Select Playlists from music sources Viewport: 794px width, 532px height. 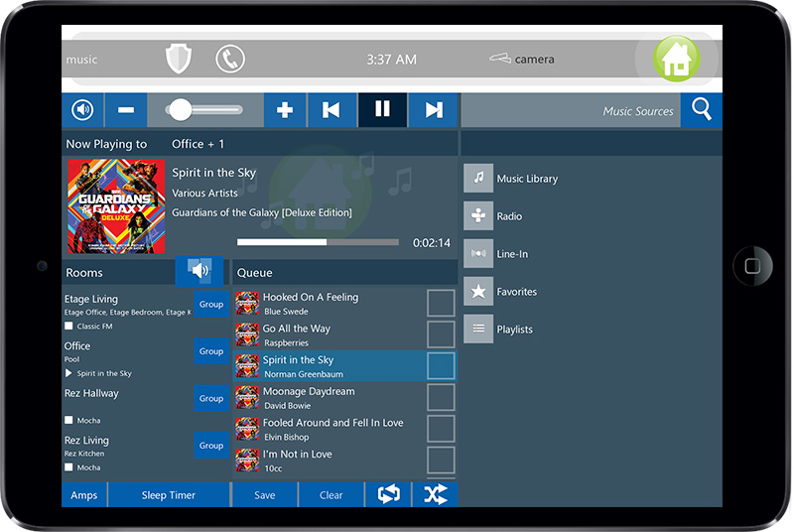click(478, 330)
